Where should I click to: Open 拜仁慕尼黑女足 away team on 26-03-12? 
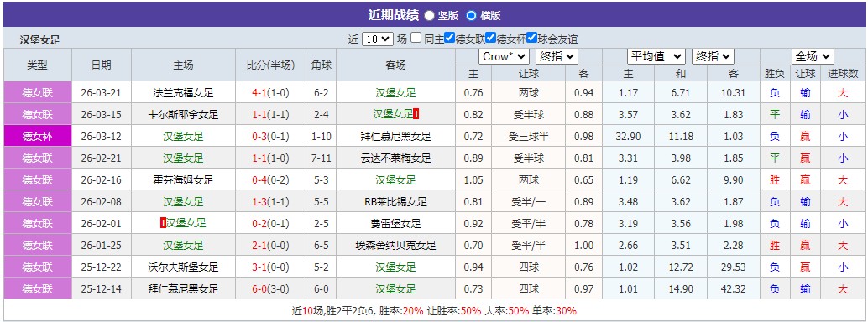pos(395,137)
